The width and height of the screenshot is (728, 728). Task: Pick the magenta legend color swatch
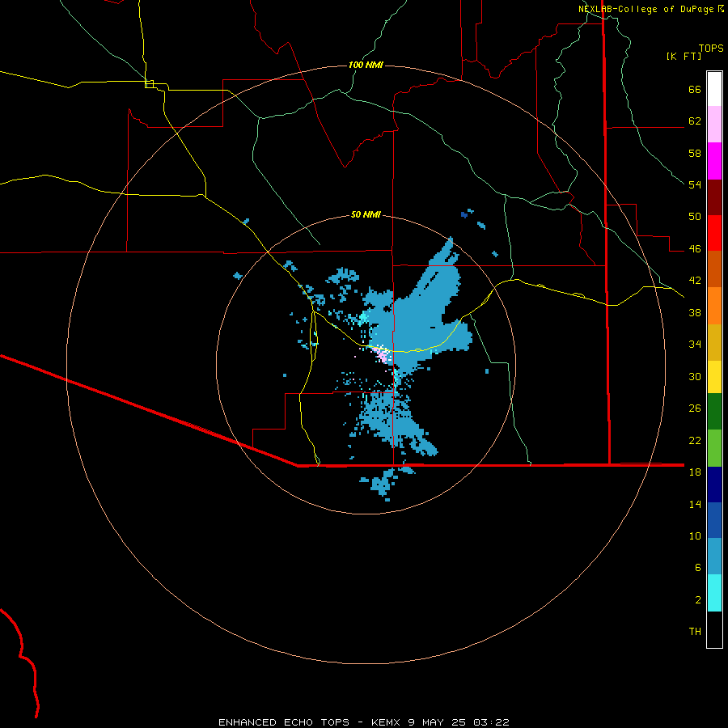click(x=714, y=161)
